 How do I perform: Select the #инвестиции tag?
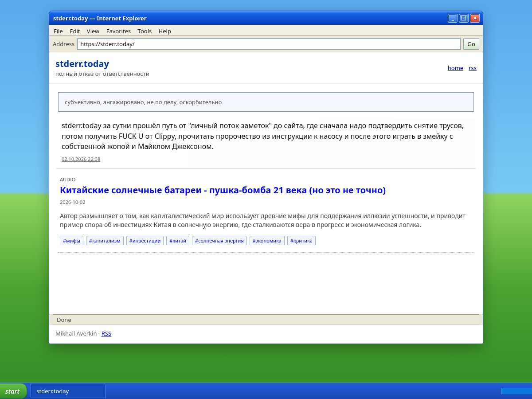(x=145, y=241)
